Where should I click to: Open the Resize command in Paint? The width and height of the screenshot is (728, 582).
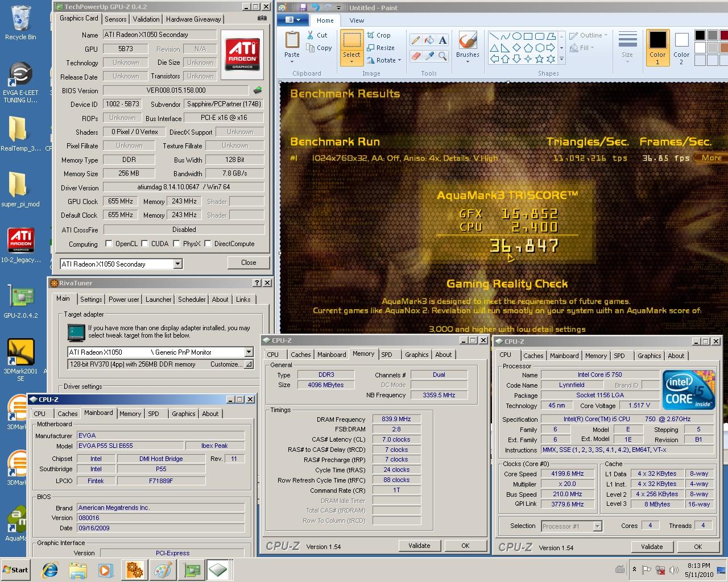[380, 48]
